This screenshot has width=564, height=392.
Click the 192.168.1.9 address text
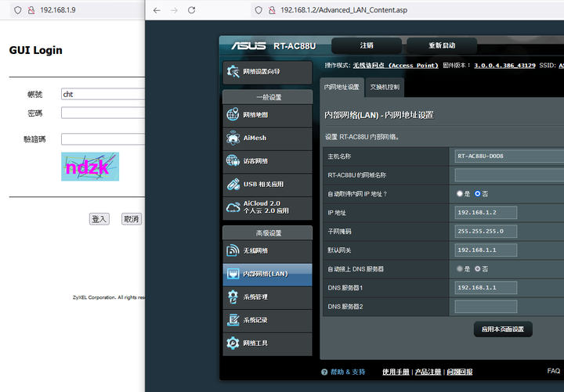[58, 10]
